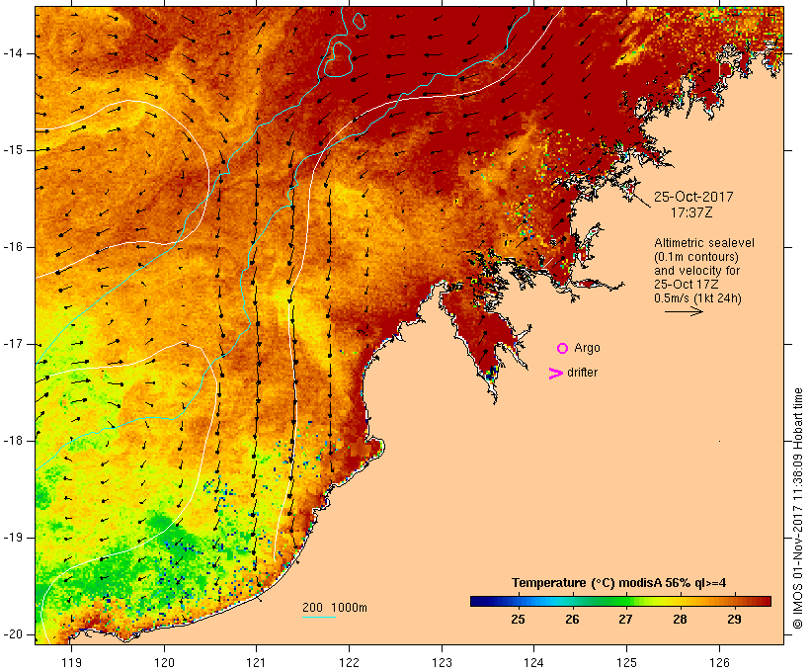Click the -16 latitude axis label
This screenshot has height=672, width=810.
coord(13,247)
